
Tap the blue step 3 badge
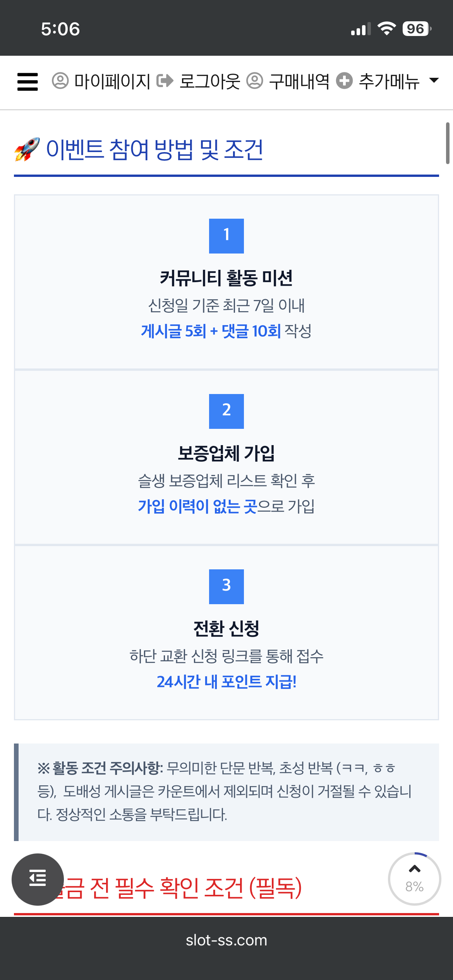pyautogui.click(x=226, y=586)
